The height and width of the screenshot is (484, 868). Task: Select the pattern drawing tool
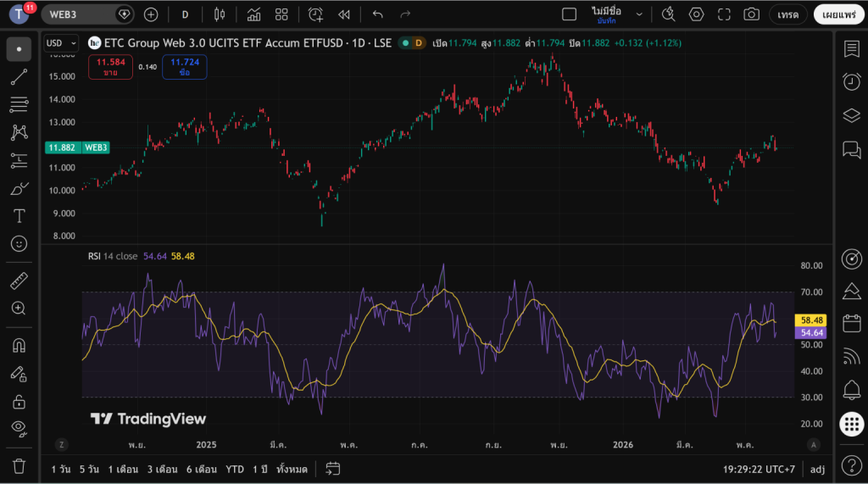point(19,132)
